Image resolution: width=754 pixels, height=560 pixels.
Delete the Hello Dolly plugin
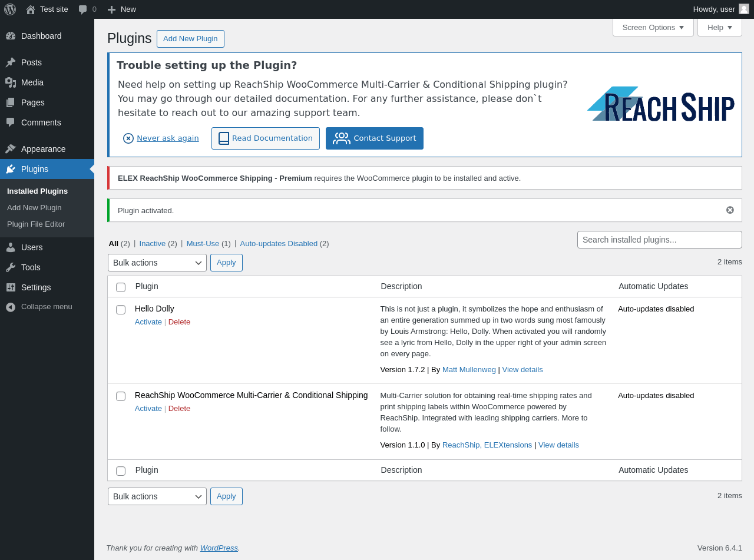[x=179, y=322]
